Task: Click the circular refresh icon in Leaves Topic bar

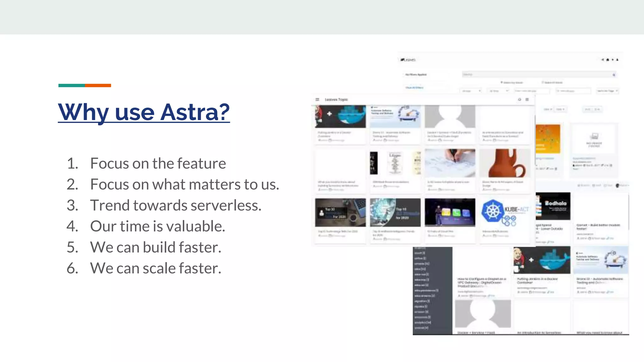Action: [519, 100]
